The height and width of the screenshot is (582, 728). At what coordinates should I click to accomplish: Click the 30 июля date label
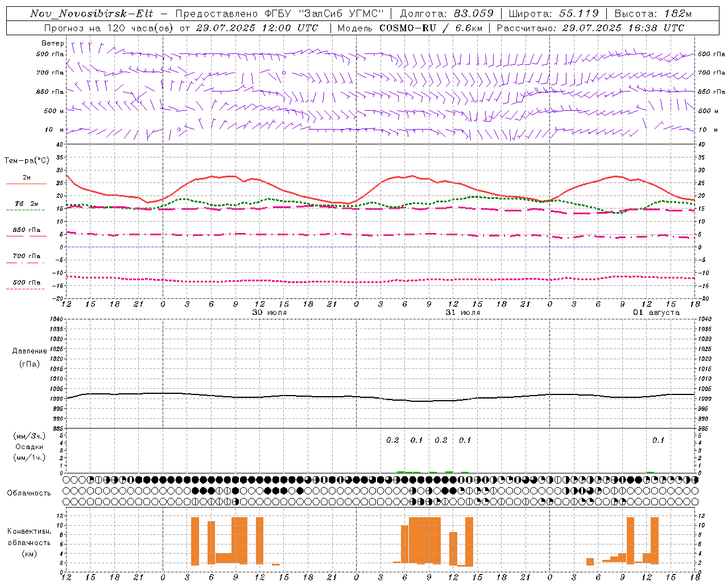click(x=270, y=313)
